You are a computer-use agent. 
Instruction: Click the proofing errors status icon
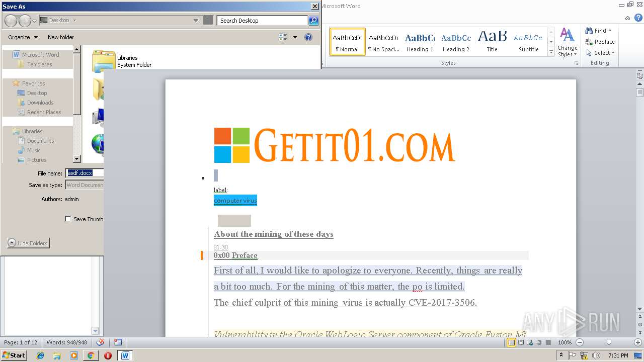click(100, 342)
